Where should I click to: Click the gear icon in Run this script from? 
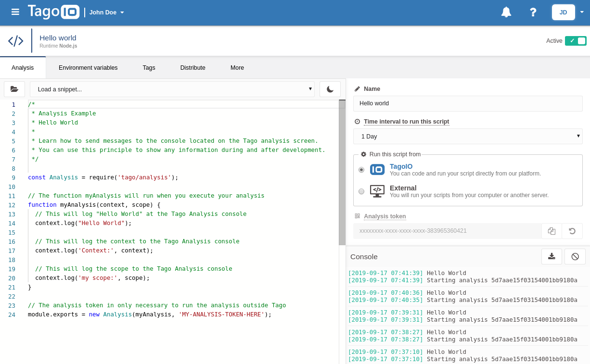click(x=363, y=154)
